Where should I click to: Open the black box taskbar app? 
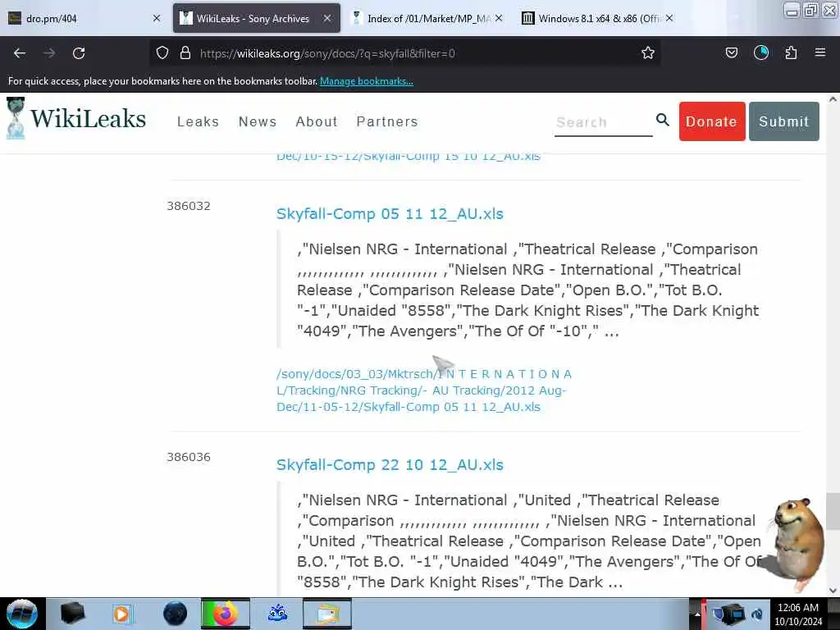pyautogui.click(x=73, y=614)
